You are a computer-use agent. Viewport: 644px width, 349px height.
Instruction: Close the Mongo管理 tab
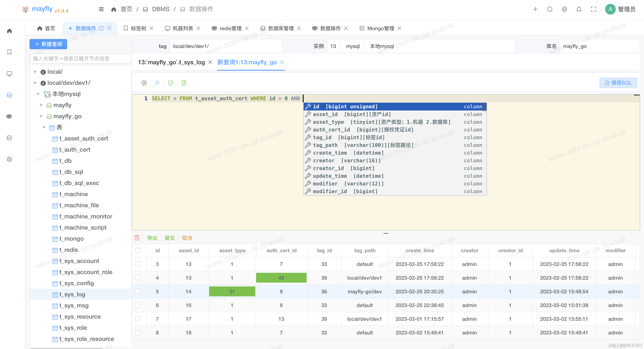coord(399,28)
